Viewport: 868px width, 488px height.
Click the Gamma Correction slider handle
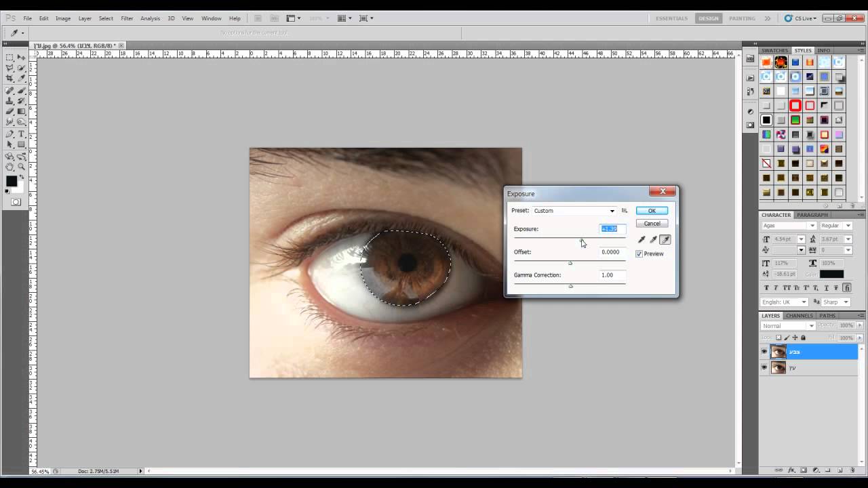(x=570, y=286)
